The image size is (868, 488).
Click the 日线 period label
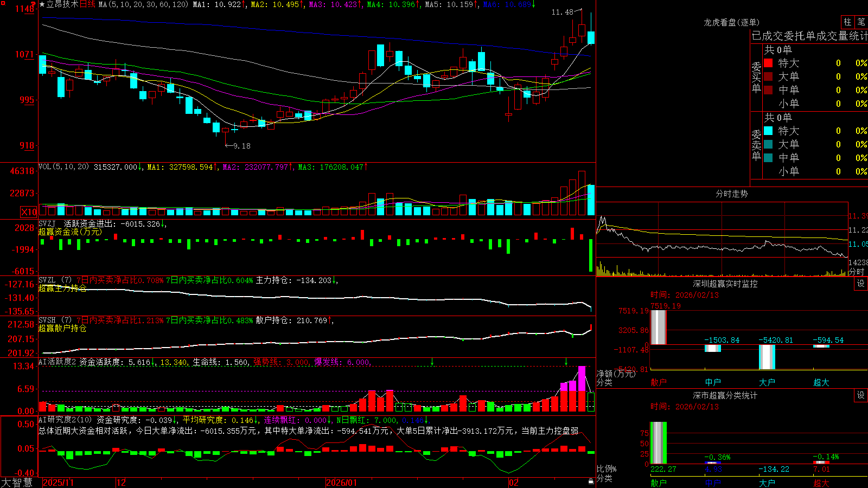coord(87,4)
